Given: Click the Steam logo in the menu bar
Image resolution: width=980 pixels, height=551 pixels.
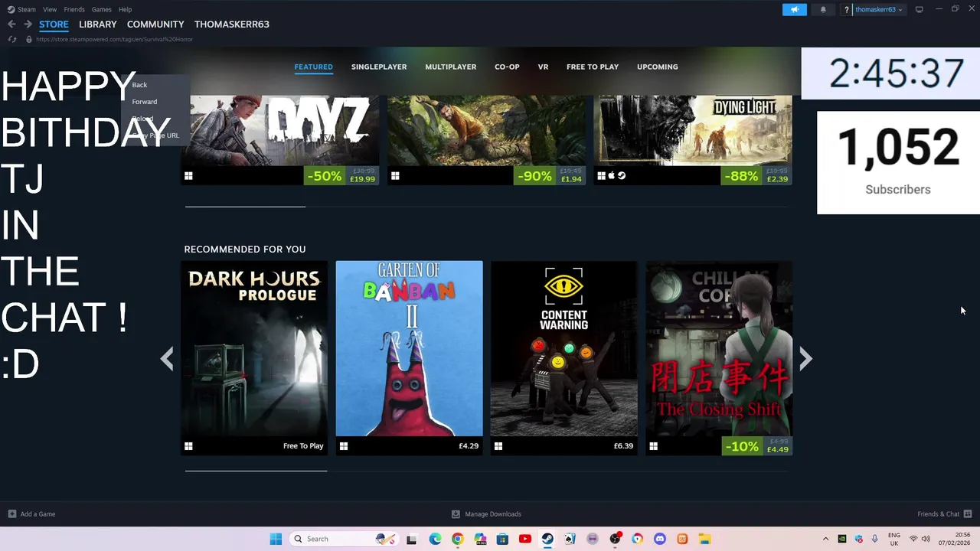Looking at the screenshot, I should (11, 9).
